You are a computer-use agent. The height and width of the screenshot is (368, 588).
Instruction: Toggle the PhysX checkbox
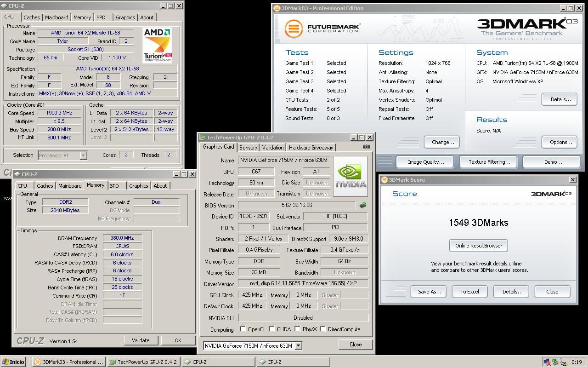[x=297, y=329]
